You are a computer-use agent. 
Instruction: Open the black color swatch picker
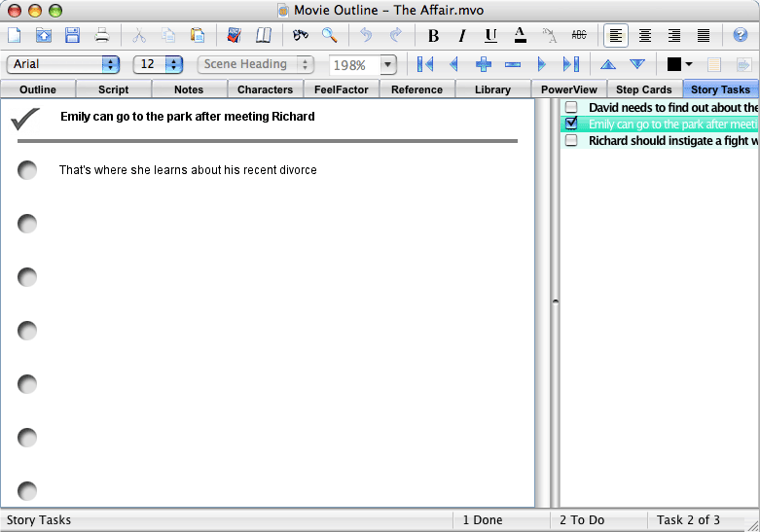click(673, 64)
